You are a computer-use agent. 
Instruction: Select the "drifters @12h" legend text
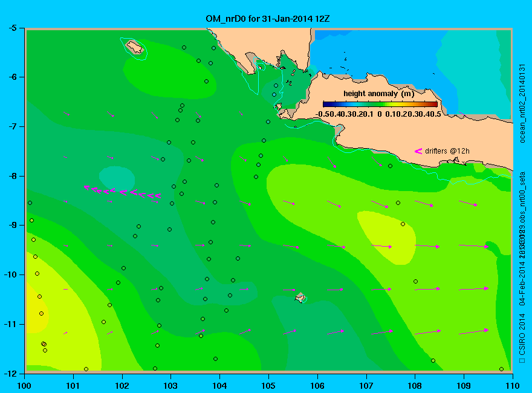[447, 151]
